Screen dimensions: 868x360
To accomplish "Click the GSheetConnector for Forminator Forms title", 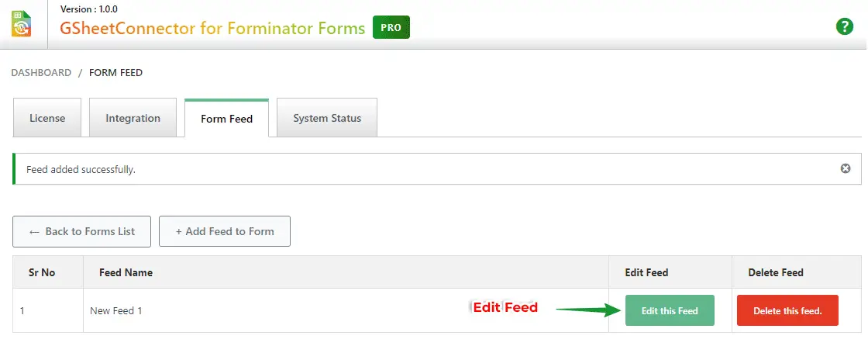I will point(212,29).
